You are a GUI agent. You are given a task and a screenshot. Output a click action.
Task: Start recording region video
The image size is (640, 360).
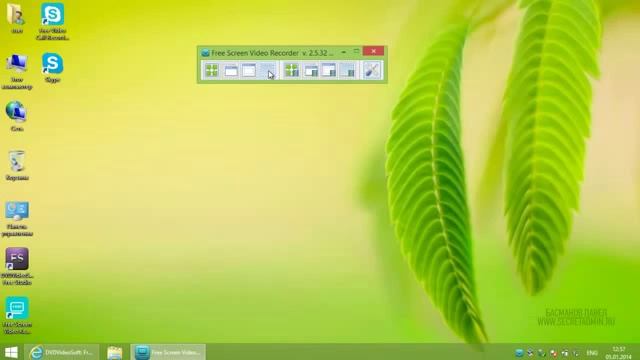(x=348, y=70)
